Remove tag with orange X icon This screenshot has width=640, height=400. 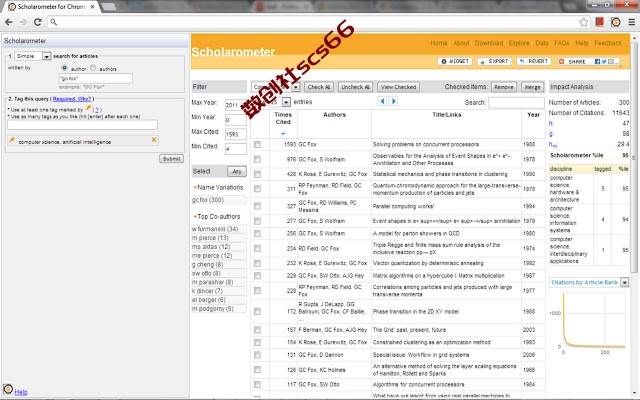[154, 140]
